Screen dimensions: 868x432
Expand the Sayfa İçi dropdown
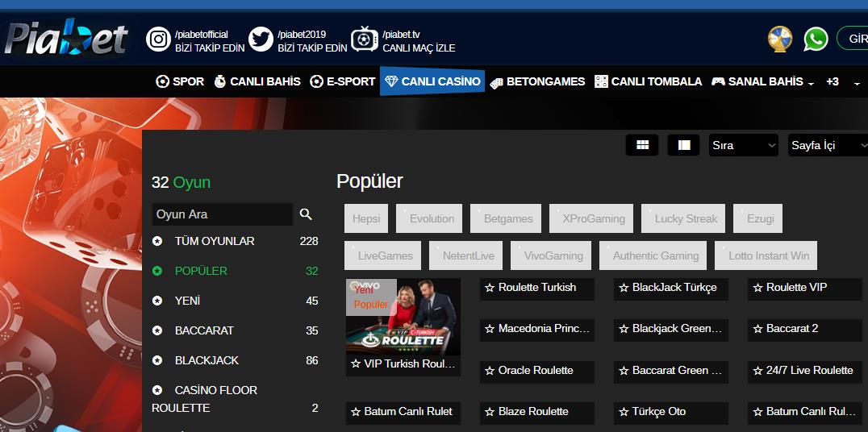tap(827, 145)
